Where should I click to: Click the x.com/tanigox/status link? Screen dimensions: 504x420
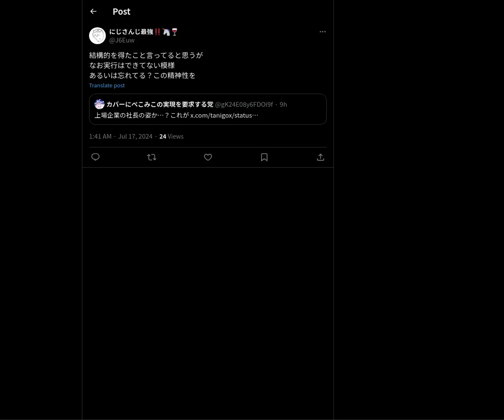coord(224,115)
